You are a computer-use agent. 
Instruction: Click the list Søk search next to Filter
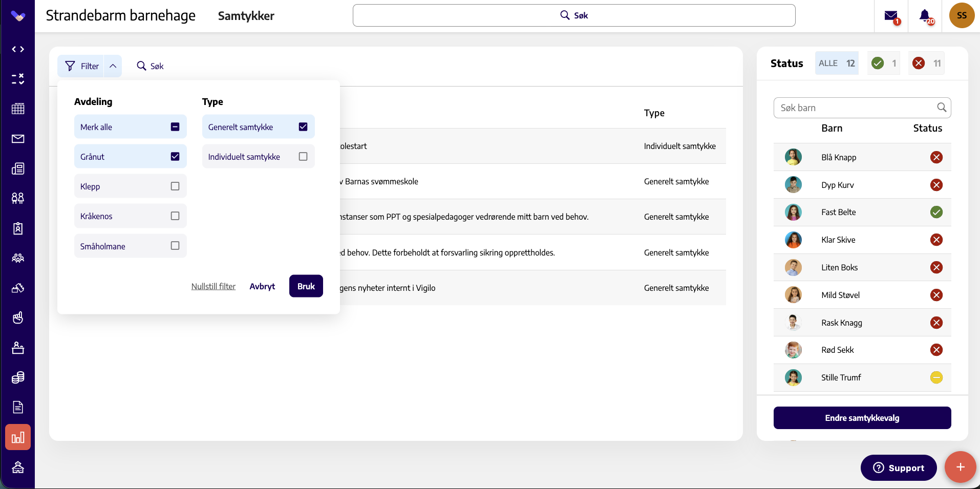point(150,66)
